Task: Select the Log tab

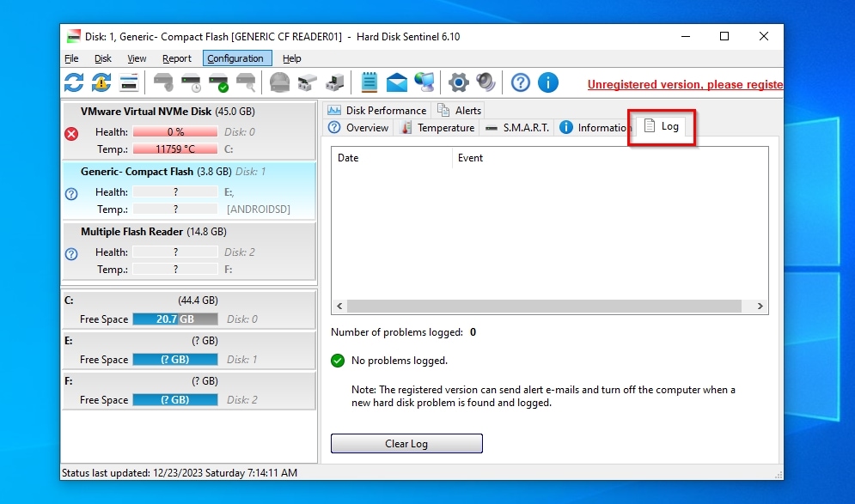Action: coord(662,126)
